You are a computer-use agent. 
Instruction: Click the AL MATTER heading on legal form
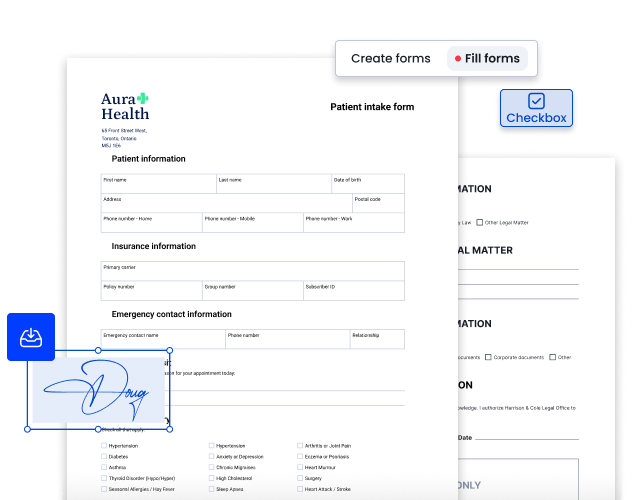point(485,250)
